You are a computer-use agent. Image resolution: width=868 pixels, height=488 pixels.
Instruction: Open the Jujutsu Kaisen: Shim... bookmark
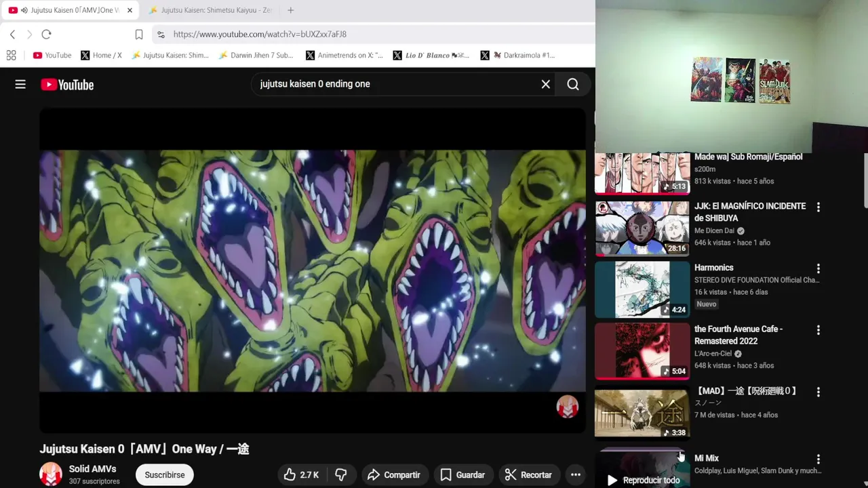tap(170, 55)
